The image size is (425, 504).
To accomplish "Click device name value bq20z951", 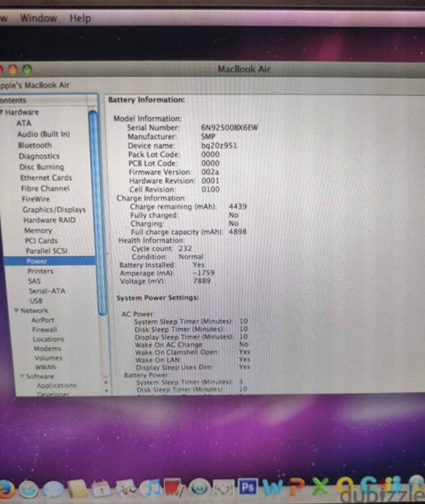I will coord(219,146).
